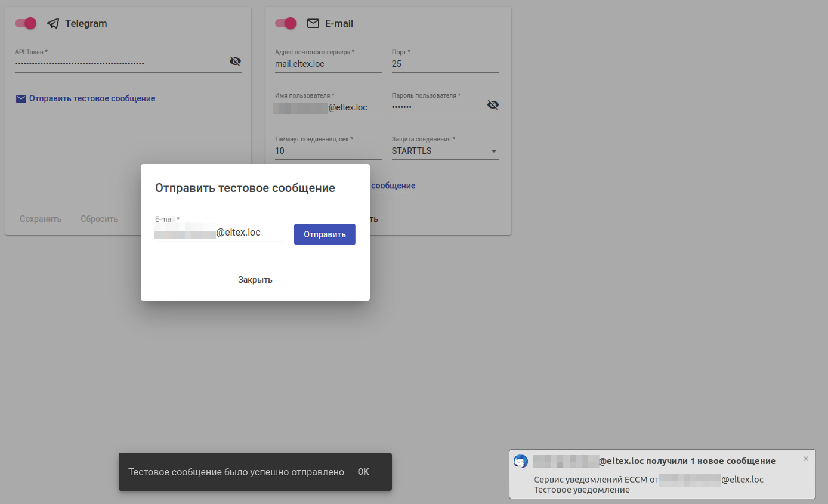Click Сохранить in the Telegram card

[40, 219]
